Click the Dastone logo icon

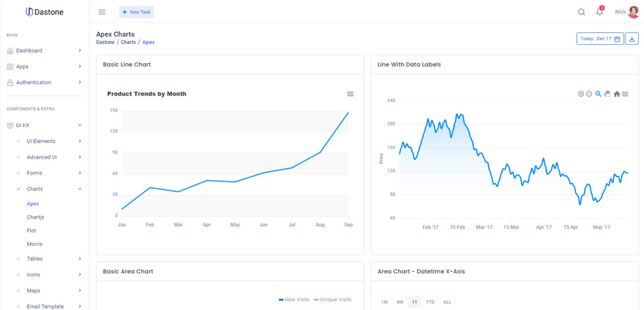(x=29, y=12)
